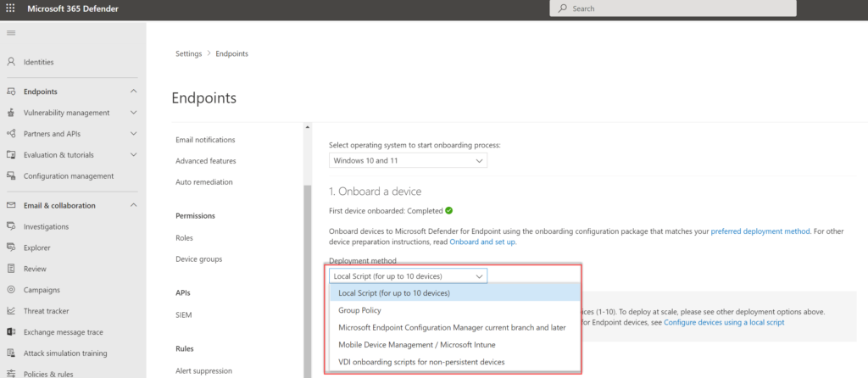The image size is (868, 378).
Task: Click the Explorer icon
Action: [10, 248]
